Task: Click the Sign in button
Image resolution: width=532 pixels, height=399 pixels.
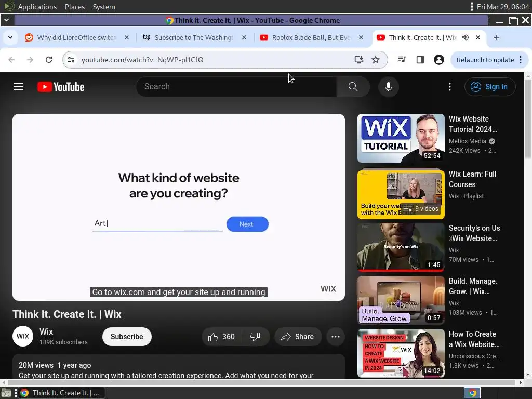Action: point(490,87)
